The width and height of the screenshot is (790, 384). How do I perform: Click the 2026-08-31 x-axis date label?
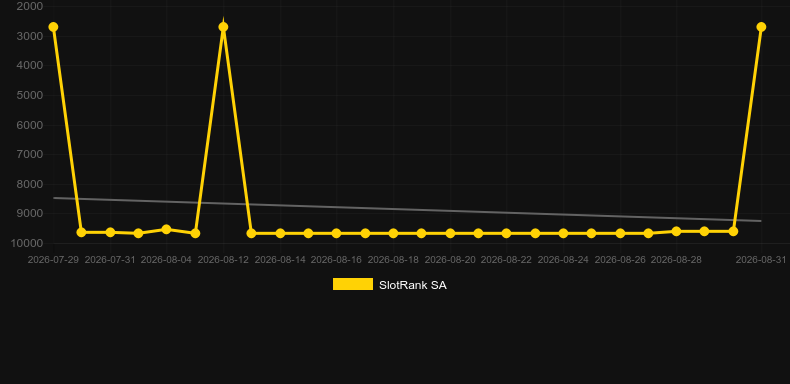(x=761, y=260)
